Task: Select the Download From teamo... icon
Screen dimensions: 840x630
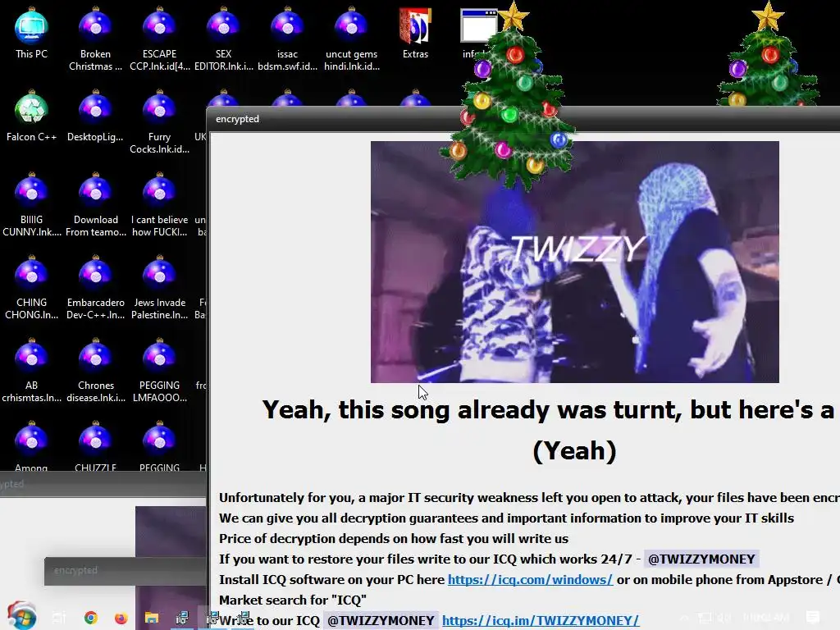Action: point(95,204)
